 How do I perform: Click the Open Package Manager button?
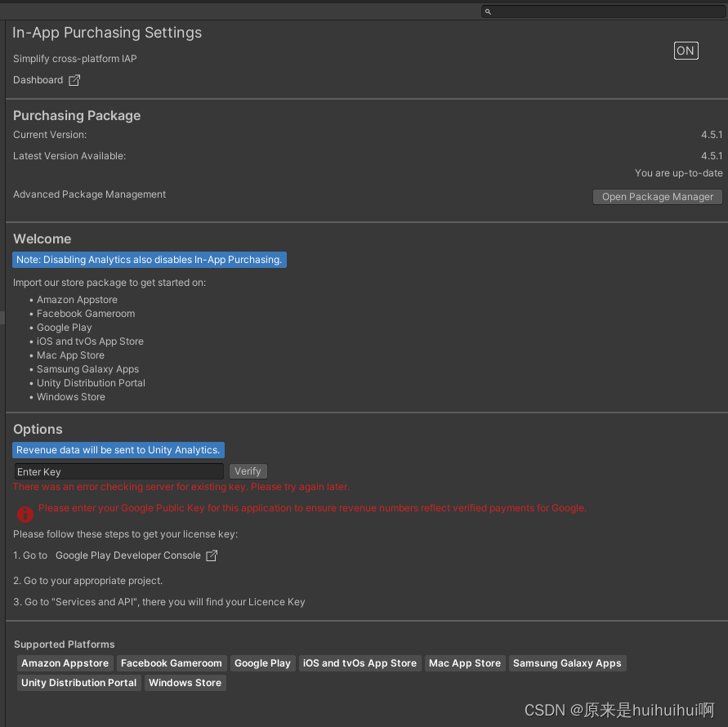click(657, 196)
